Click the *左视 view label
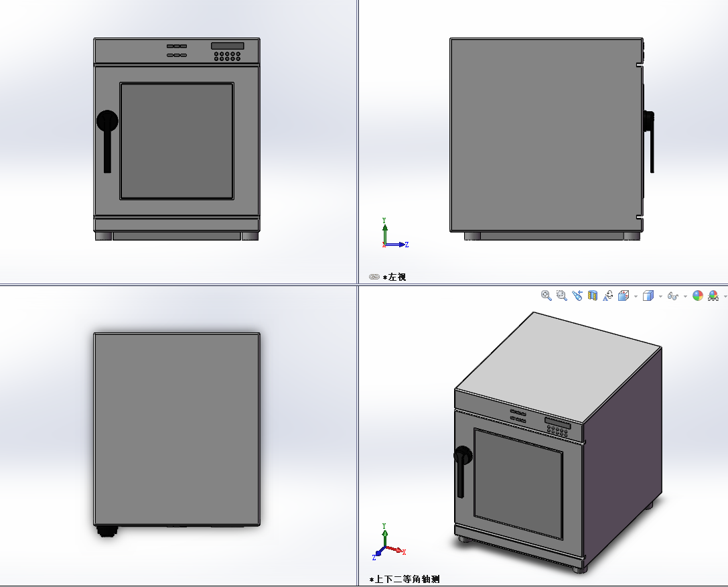 click(394, 277)
